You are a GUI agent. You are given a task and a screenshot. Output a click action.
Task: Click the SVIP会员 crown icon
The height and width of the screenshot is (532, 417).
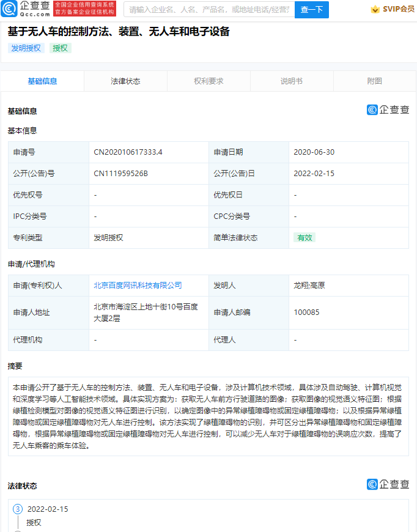[x=375, y=9]
